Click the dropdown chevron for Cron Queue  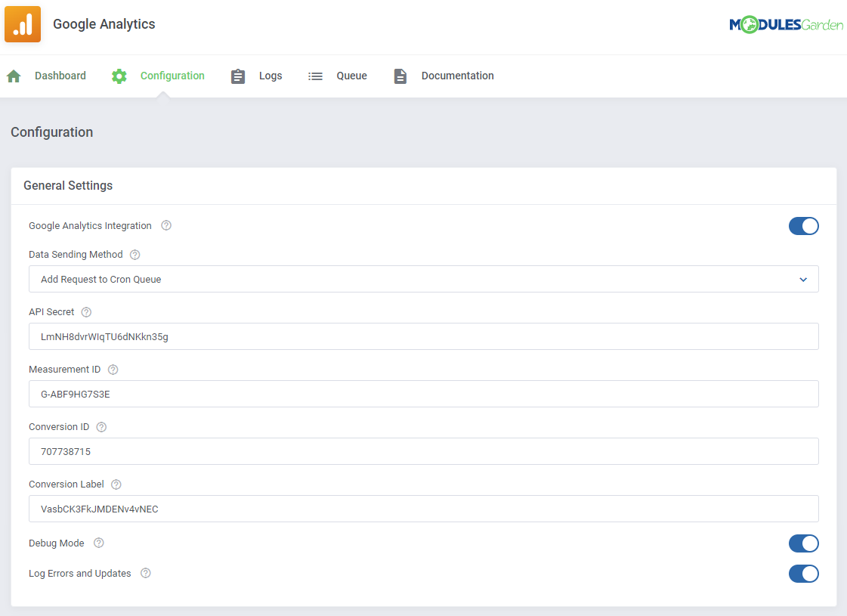pyautogui.click(x=803, y=280)
